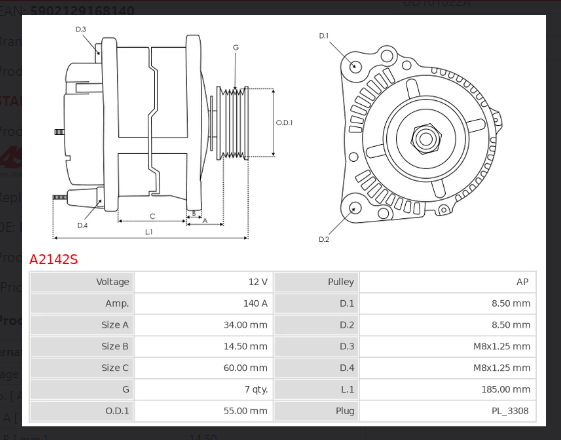Select the Plug label cell

point(317,411)
